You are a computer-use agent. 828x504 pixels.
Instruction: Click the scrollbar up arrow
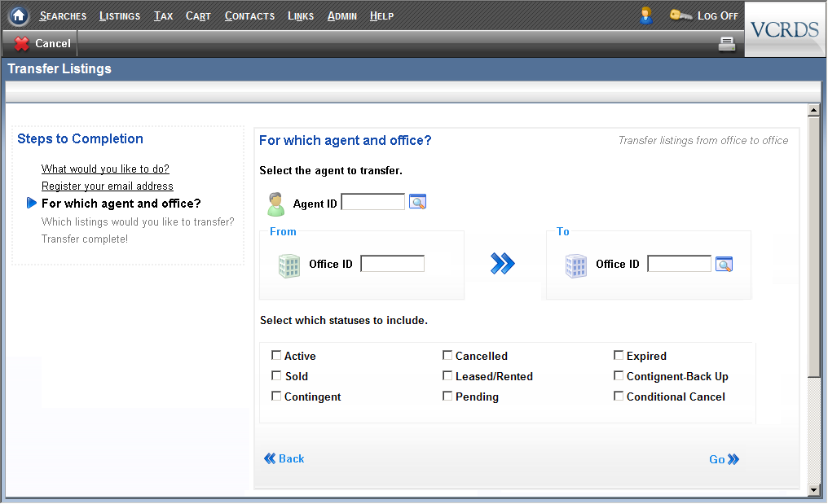(x=814, y=110)
